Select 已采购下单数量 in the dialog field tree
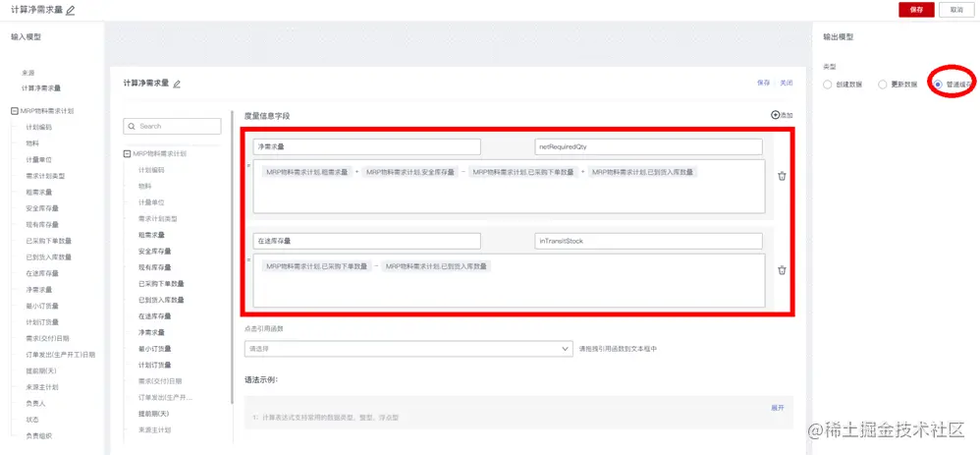The image size is (980, 455). coord(161,283)
